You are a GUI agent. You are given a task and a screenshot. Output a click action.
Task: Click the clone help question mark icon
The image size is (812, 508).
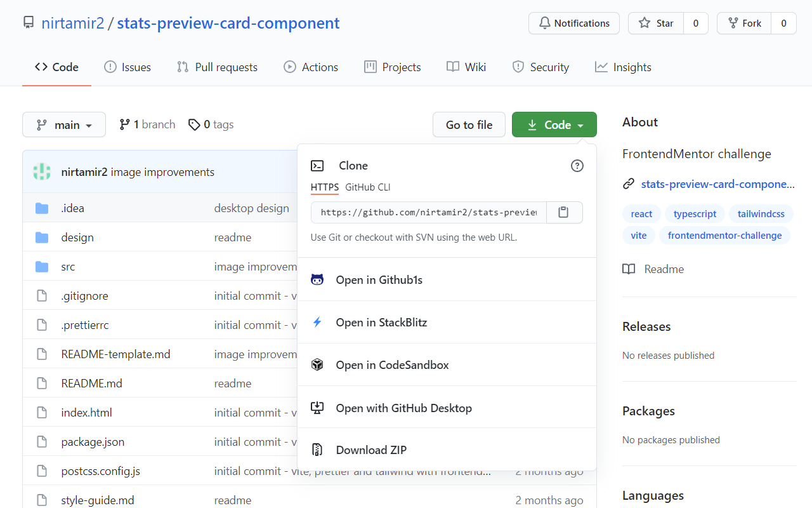(x=577, y=165)
